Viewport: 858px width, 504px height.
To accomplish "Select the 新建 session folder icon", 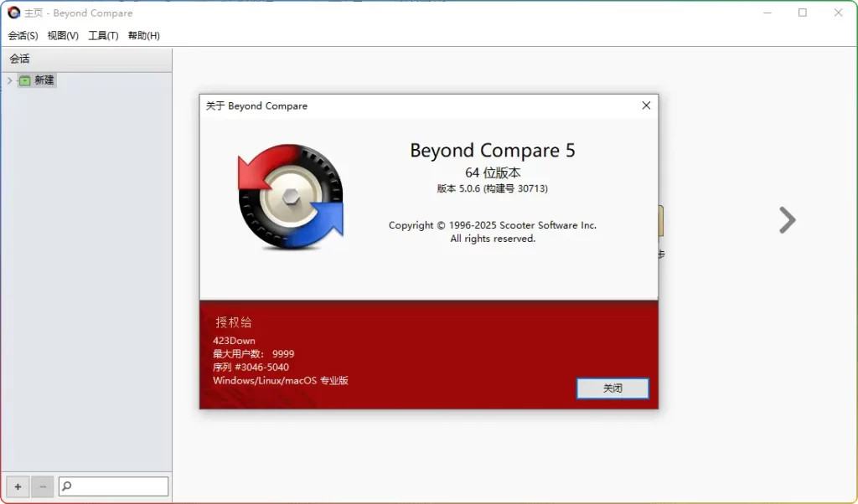I will click(x=24, y=81).
